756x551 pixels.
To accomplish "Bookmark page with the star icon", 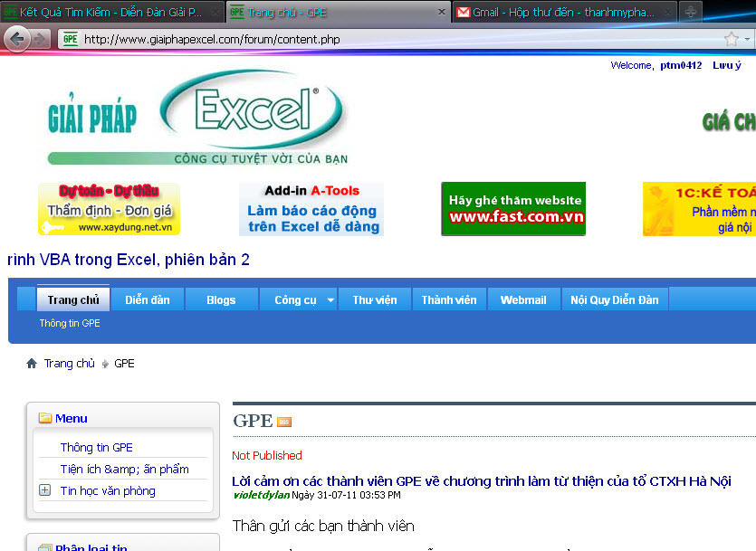I will click(x=731, y=39).
